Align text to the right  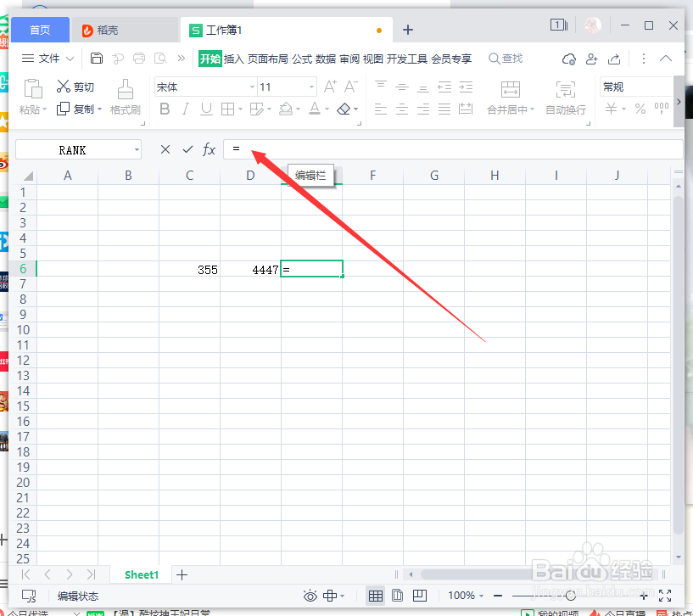tap(423, 109)
